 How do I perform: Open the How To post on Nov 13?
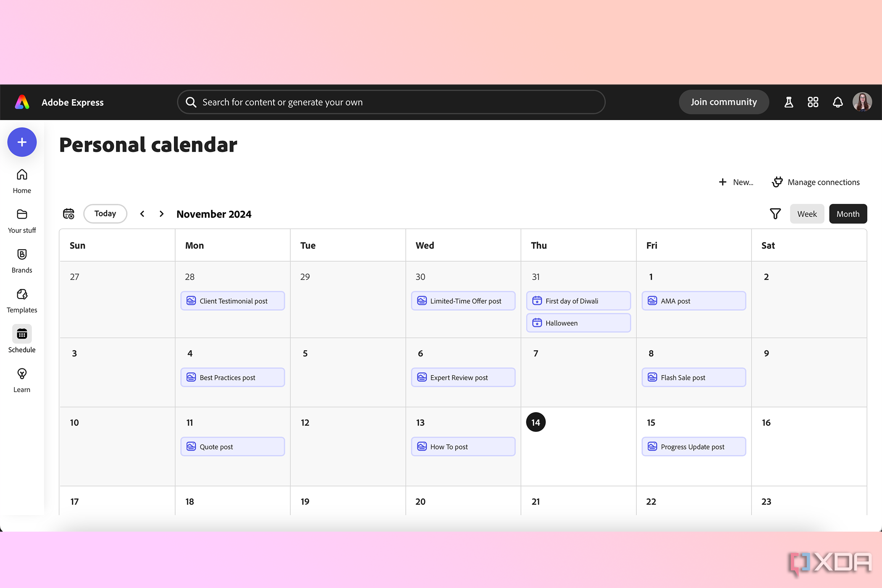[463, 446]
